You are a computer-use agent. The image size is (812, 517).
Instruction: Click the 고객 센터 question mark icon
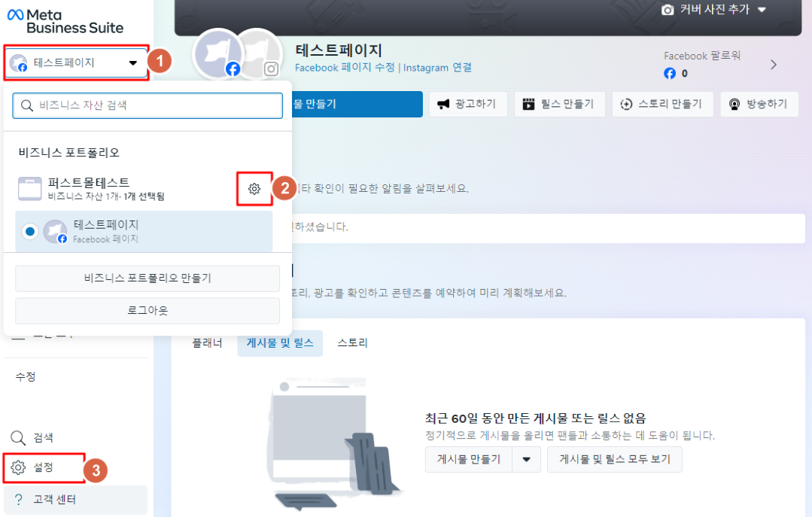pos(19,500)
